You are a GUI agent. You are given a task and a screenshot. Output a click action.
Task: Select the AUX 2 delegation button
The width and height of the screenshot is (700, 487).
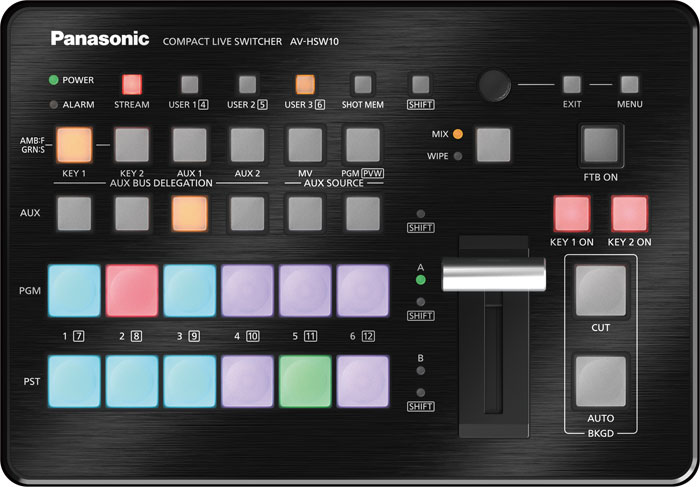[247, 145]
